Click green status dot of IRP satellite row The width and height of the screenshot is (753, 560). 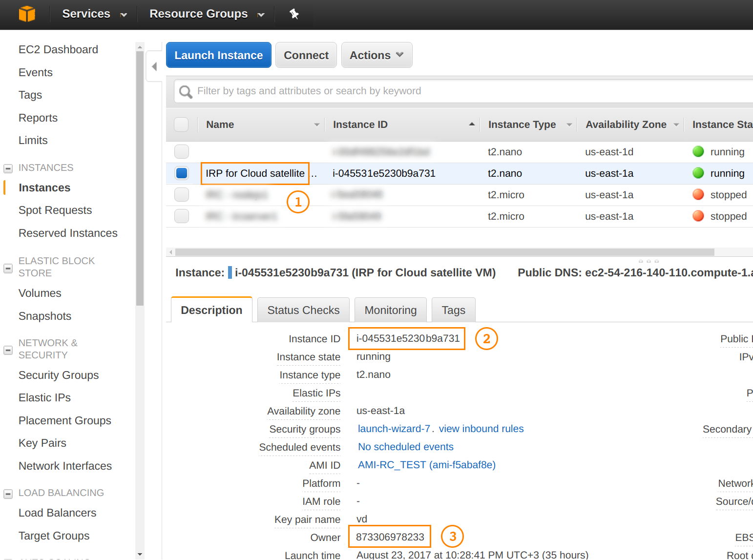tap(698, 173)
